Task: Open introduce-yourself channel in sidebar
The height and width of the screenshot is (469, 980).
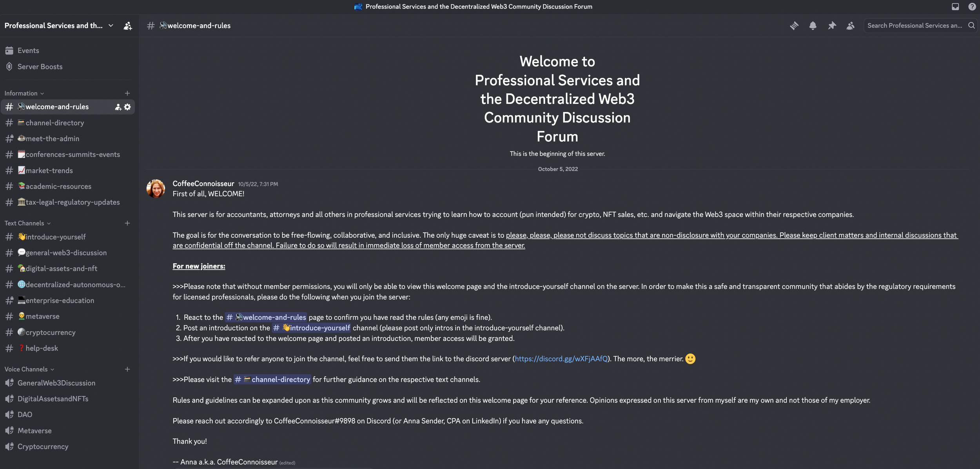Action: (x=67, y=237)
